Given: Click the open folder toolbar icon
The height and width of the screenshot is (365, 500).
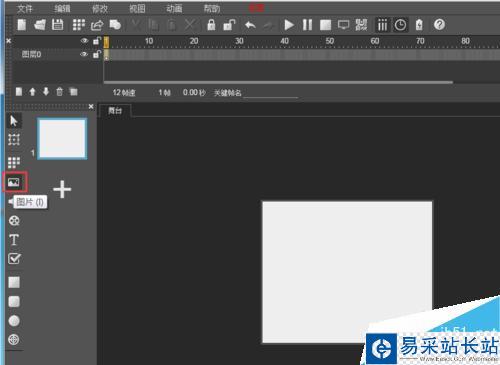Looking at the screenshot, I should [40, 25].
